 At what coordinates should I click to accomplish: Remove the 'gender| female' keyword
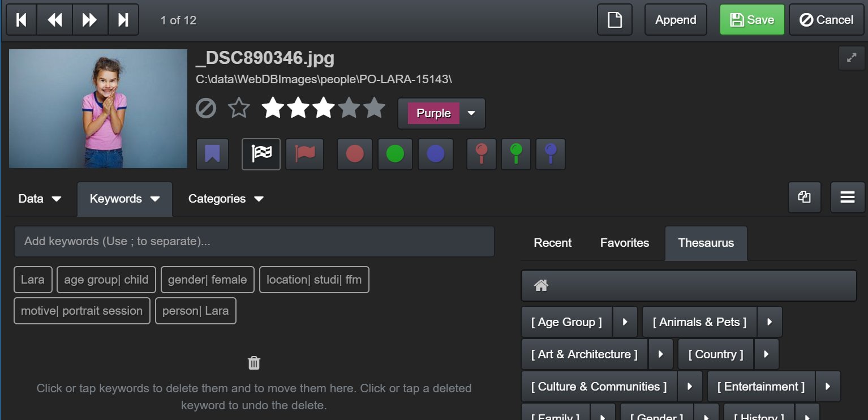click(x=208, y=280)
